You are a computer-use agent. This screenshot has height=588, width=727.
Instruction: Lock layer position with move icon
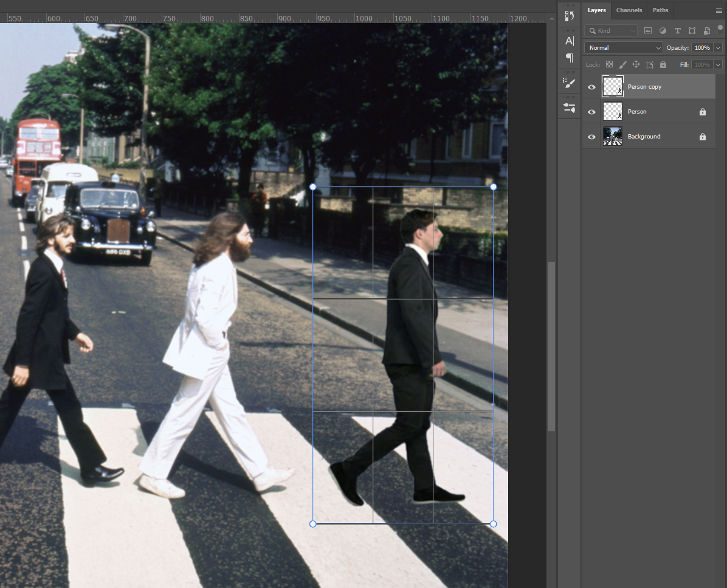pos(636,64)
